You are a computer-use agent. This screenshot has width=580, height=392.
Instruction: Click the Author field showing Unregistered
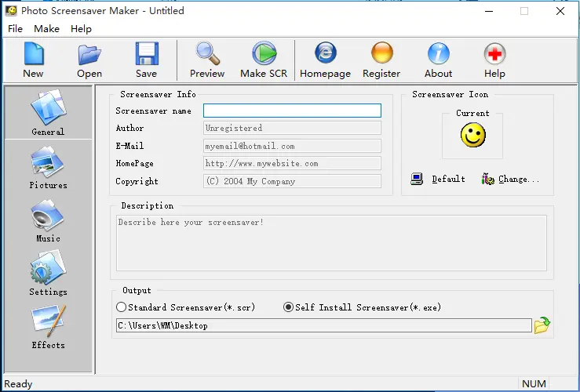pos(292,129)
